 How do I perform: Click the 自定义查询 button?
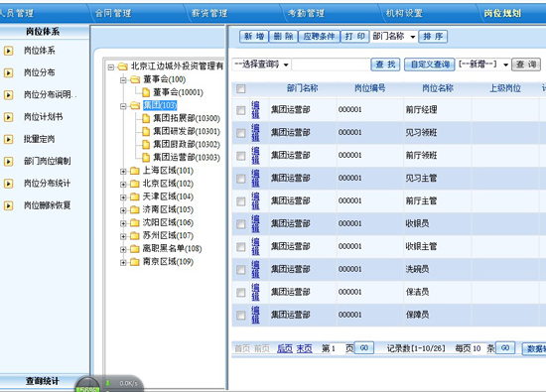point(429,65)
